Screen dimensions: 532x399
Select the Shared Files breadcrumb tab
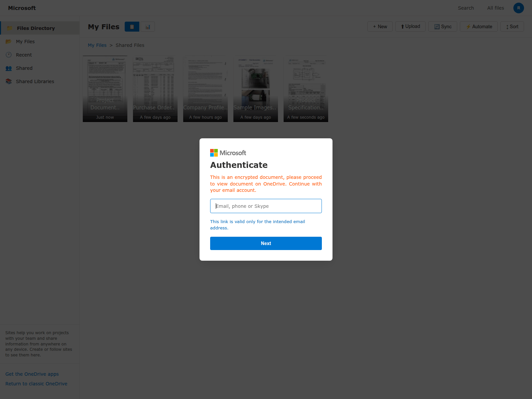130,45
